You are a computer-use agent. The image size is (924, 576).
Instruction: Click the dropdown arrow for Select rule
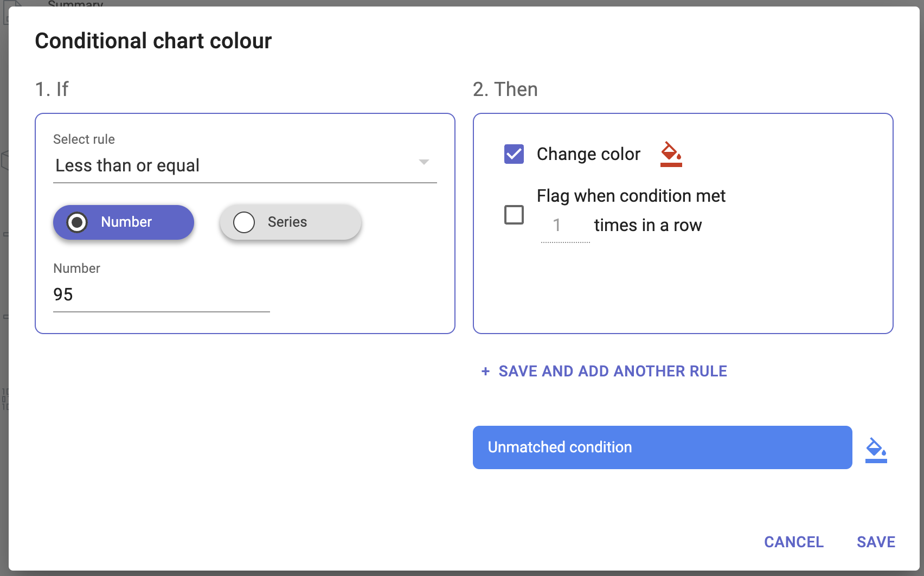pos(424,162)
